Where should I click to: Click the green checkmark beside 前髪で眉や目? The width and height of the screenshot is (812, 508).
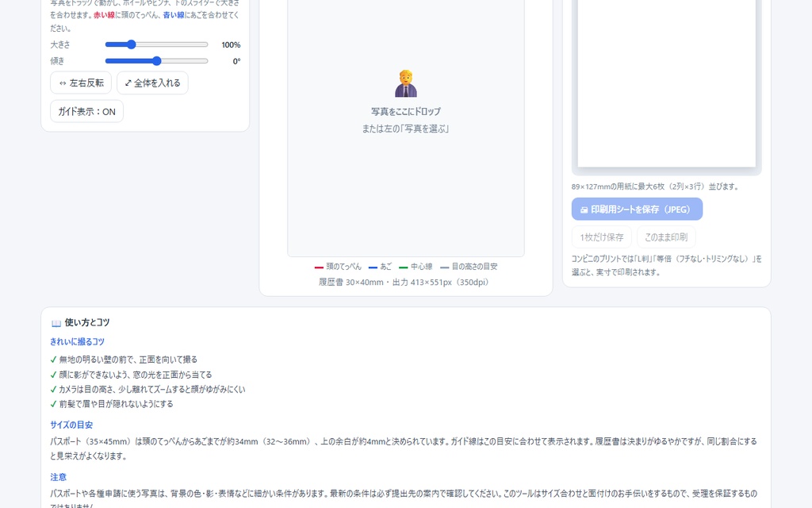point(53,404)
